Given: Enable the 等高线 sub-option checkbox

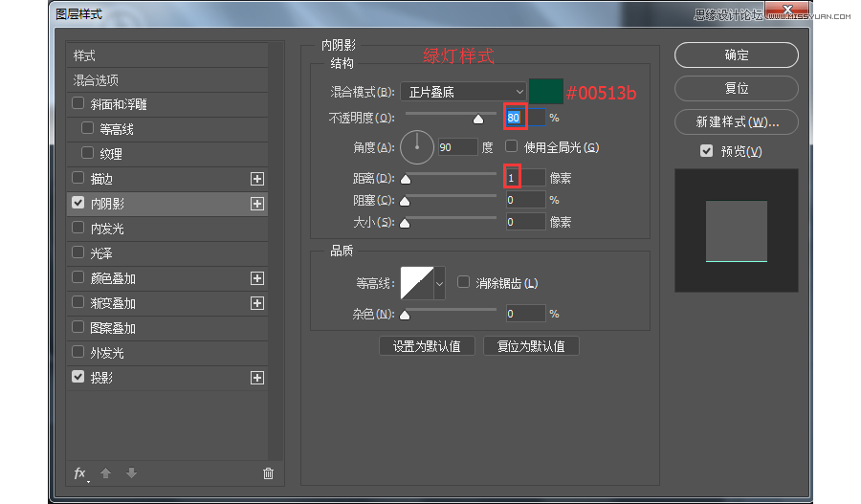Looking at the screenshot, I should click(87, 128).
